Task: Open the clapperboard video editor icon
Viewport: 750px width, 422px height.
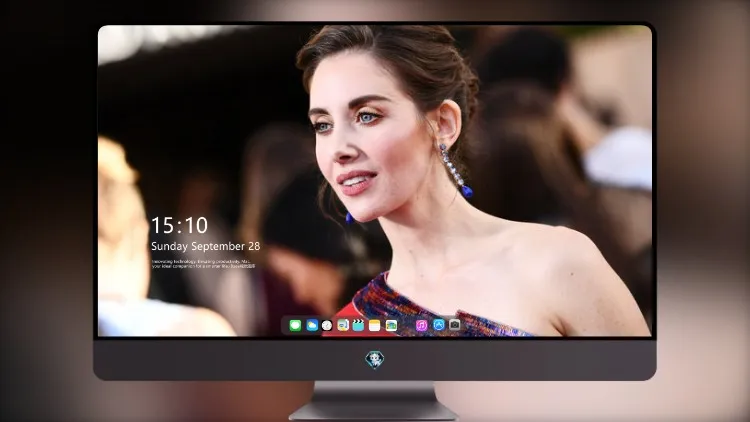Action: click(x=358, y=325)
